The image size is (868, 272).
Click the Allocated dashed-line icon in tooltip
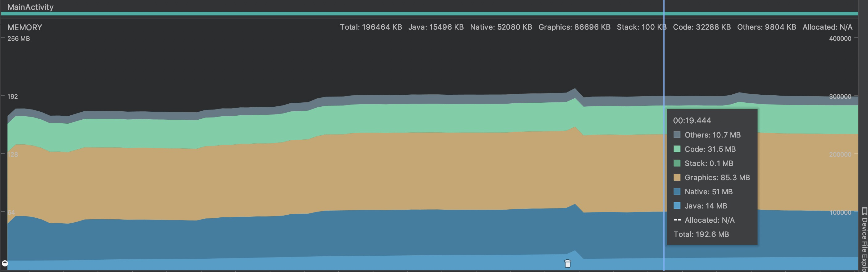pos(677,220)
